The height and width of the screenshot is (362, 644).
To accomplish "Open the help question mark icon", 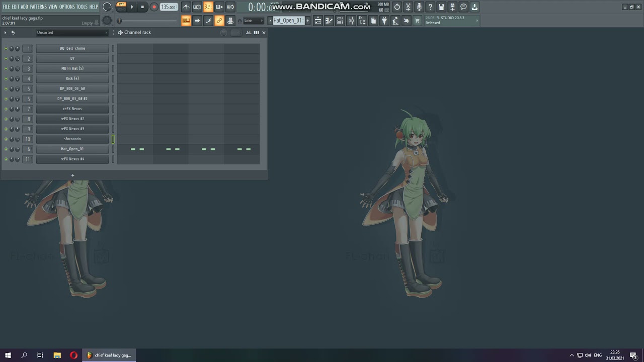I will tap(430, 7).
